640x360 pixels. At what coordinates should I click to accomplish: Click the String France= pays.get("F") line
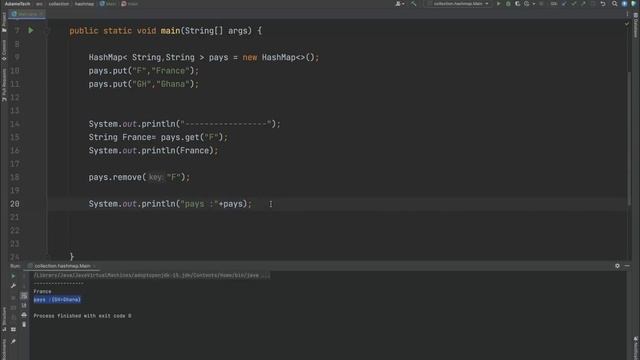(158, 137)
